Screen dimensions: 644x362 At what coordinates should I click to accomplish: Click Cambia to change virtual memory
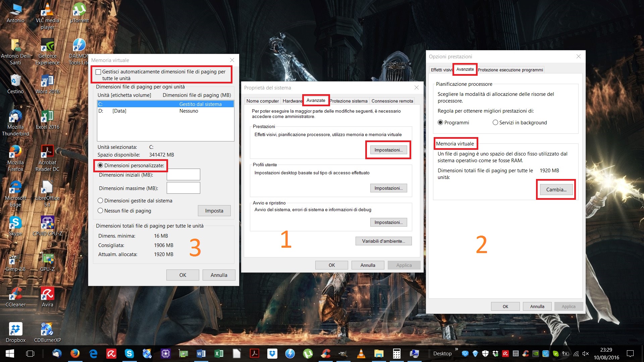556,190
